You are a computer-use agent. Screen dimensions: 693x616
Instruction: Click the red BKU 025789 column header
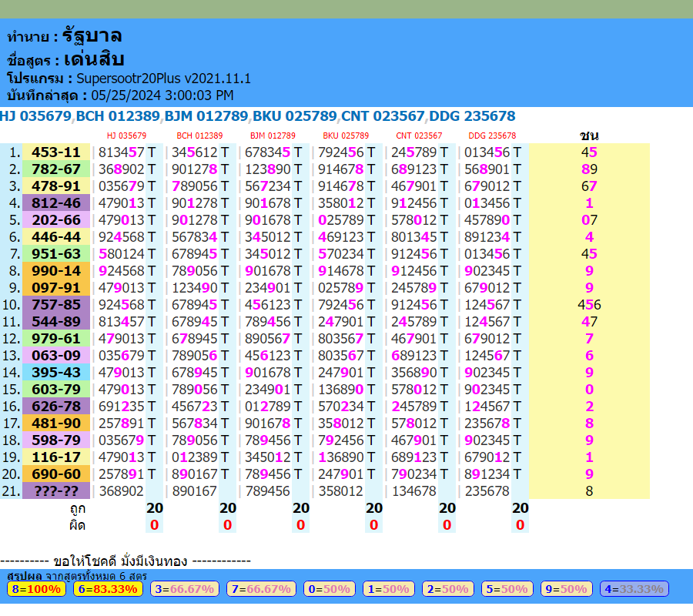click(346, 136)
